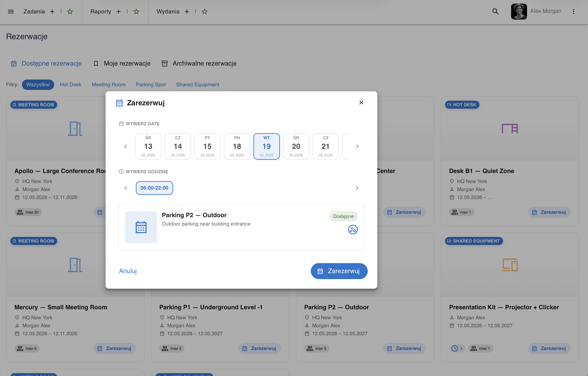This screenshot has width=588, height=376.
Task: Show later time slots
Action: tap(357, 188)
